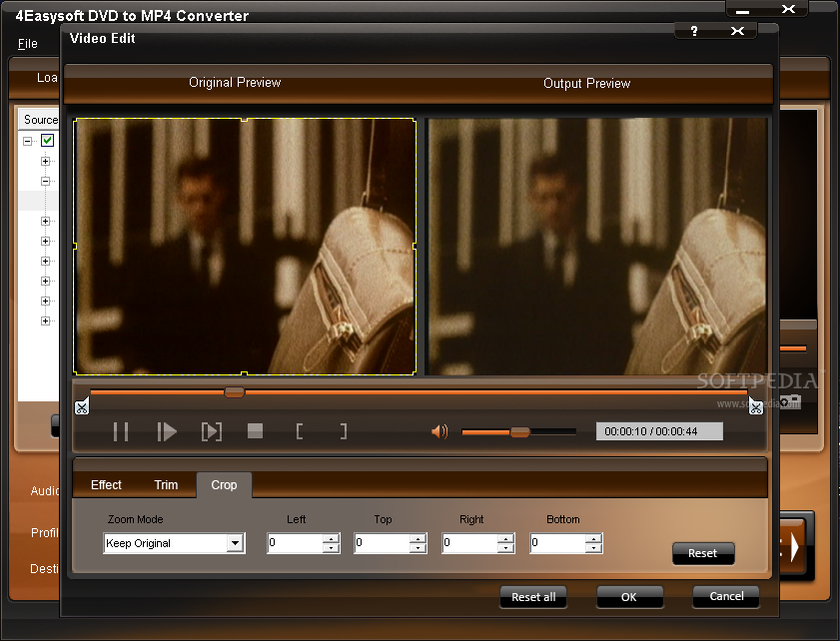The width and height of the screenshot is (840, 641).
Task: Click right scissors trim marker
Action: tap(755, 407)
